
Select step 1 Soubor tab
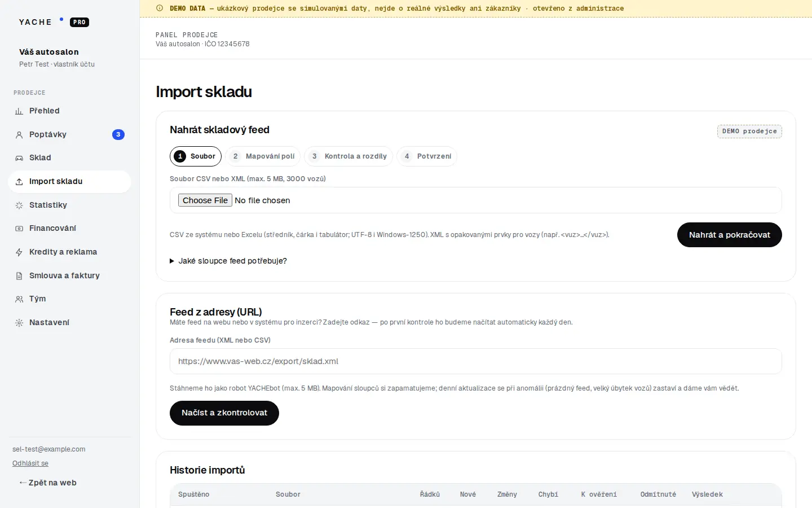click(x=195, y=156)
